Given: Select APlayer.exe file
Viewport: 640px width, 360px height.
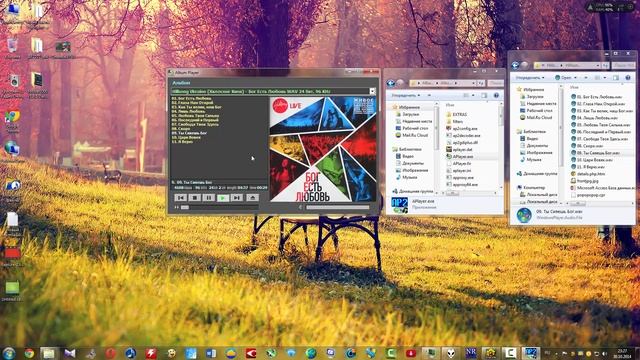Looking at the screenshot, I should coord(460,156).
